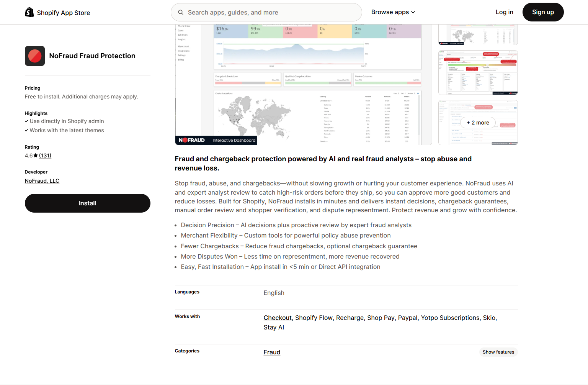
Task: Click the rating star icon
Action: [x=36, y=156]
